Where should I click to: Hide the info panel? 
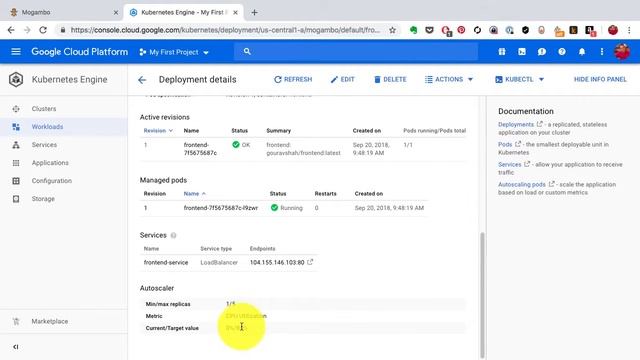600,80
